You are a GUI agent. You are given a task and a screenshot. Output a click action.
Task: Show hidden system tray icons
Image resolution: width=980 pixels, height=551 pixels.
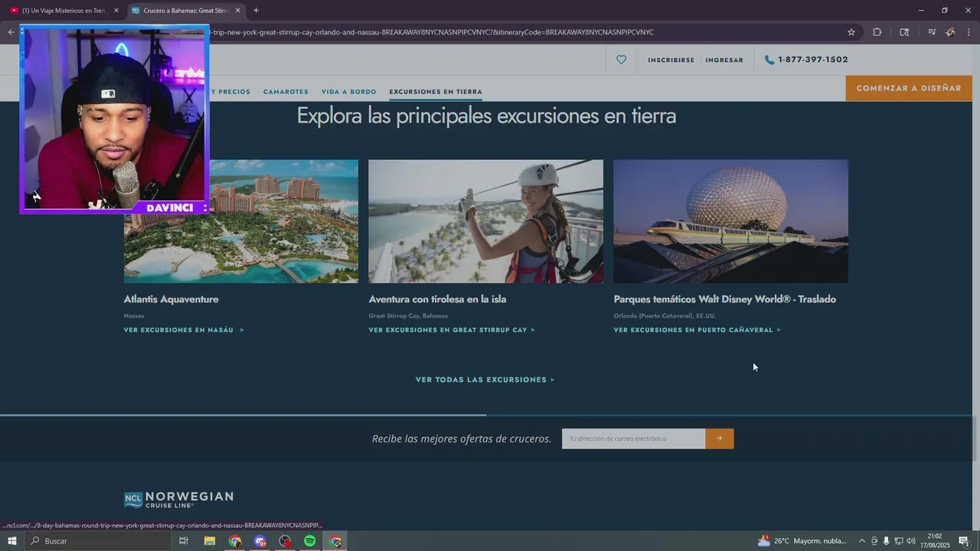click(861, 541)
